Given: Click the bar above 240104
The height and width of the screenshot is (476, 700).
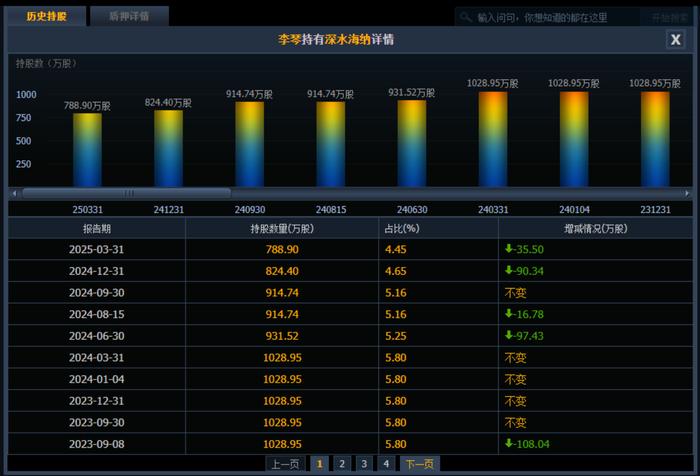Looking at the screenshot, I should (x=574, y=139).
